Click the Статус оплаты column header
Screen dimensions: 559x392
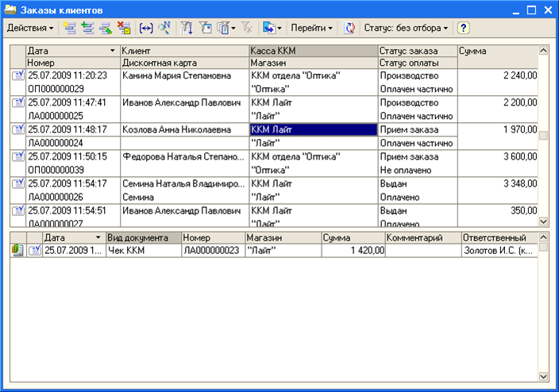(x=418, y=63)
